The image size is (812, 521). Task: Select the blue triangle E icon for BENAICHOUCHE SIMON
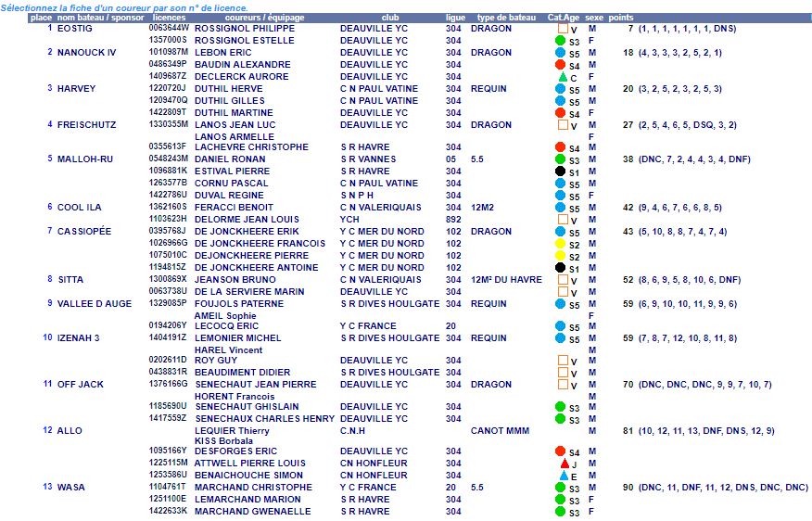[562, 476]
